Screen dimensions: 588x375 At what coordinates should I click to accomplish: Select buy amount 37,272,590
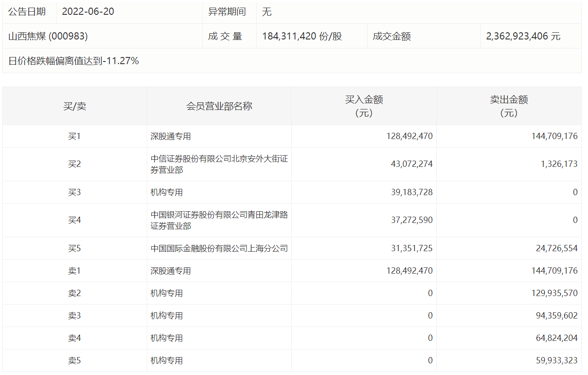point(412,220)
